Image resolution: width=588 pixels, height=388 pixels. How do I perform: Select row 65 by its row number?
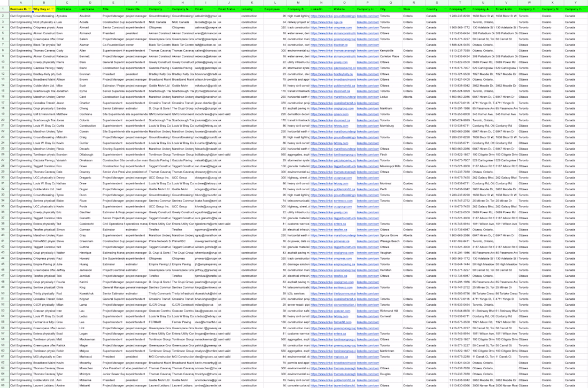tap(4, 380)
